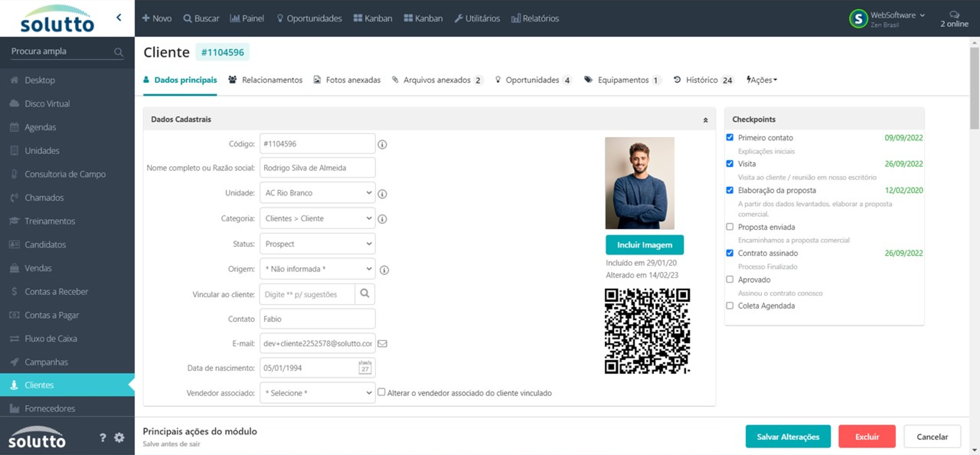Open the Status dropdown showing Prospect

point(317,244)
